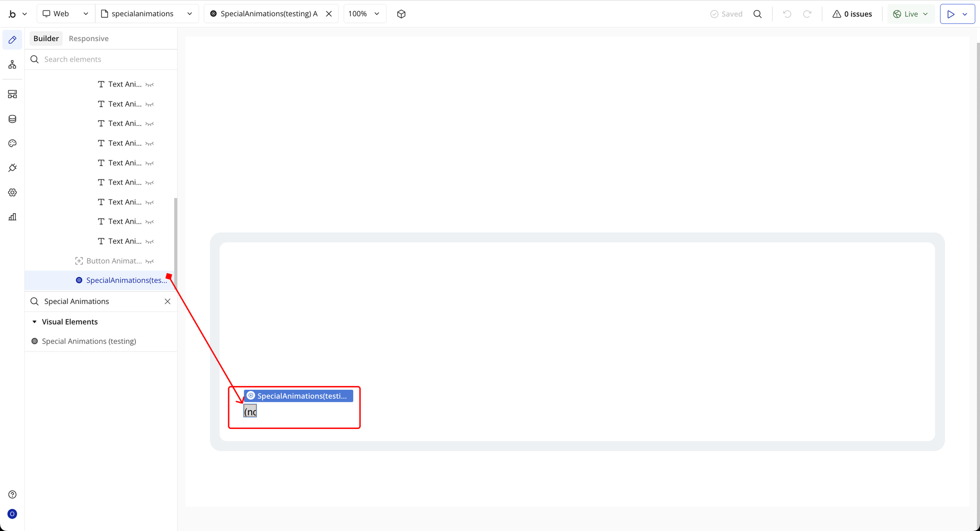Open the Logs chart icon

coord(12,217)
